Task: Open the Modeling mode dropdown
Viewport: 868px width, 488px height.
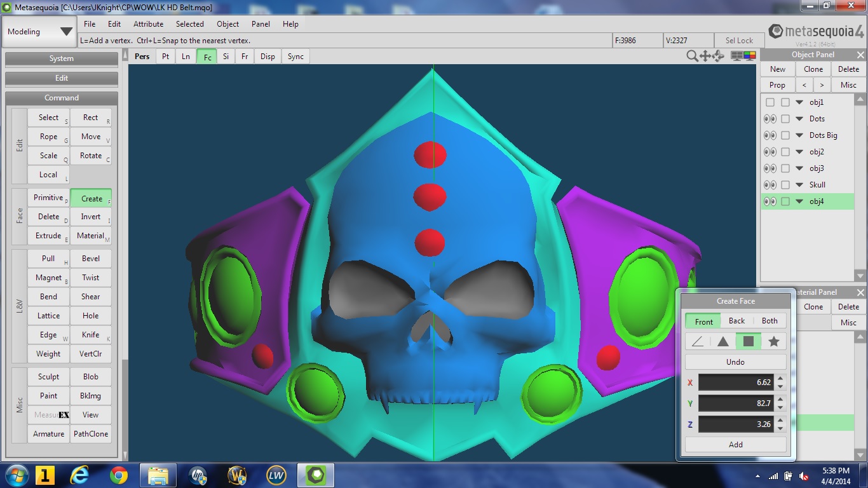Action: 39,32
